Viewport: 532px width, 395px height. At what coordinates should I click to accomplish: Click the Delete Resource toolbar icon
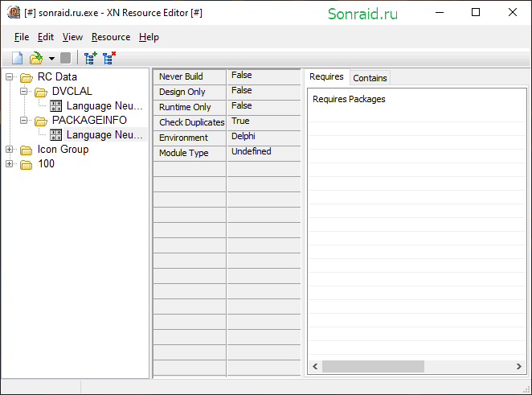pyautogui.click(x=109, y=58)
